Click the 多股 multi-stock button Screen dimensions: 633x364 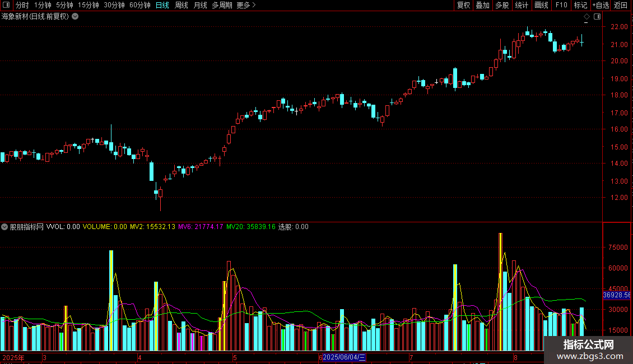tap(502, 5)
